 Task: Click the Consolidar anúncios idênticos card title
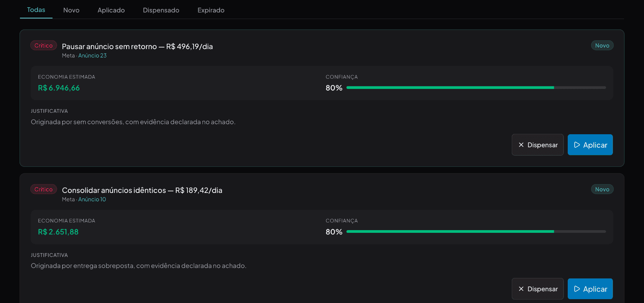(142, 190)
